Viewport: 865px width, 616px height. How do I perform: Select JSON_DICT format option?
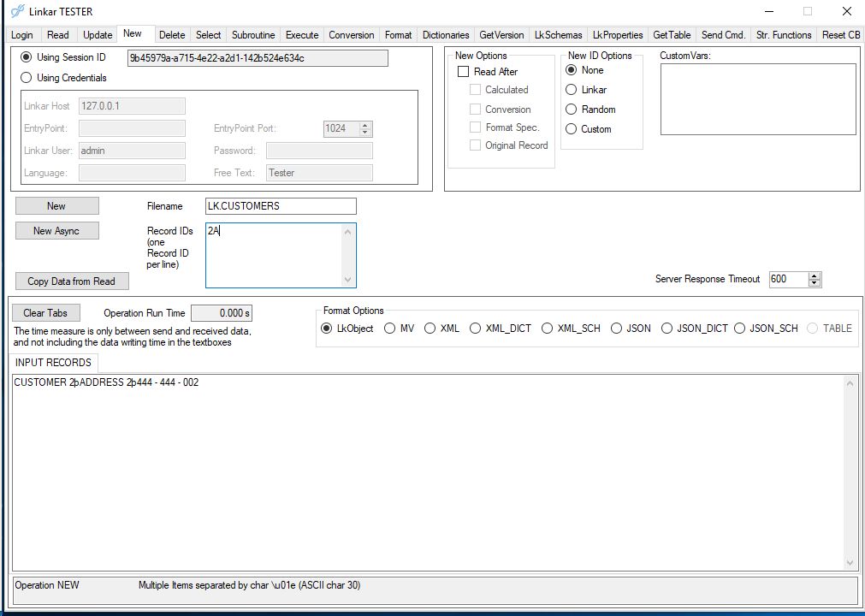pos(695,329)
